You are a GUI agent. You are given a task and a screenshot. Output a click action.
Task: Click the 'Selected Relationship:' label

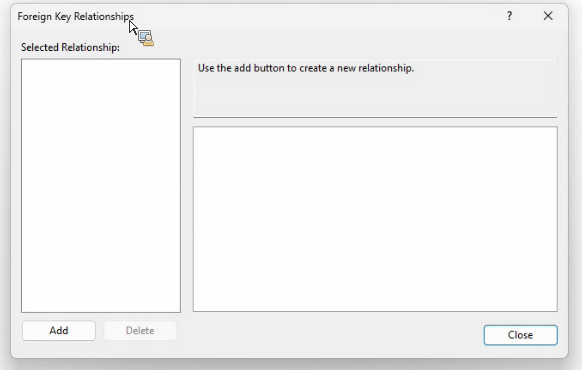click(71, 48)
